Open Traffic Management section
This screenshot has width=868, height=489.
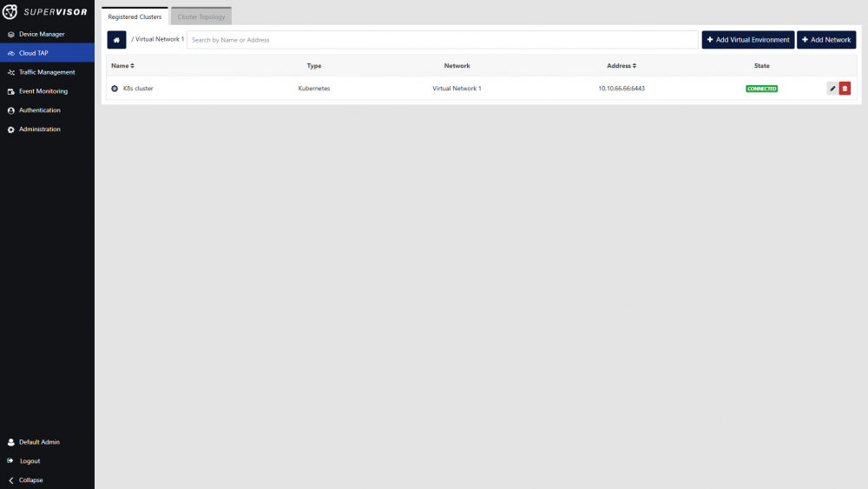click(x=47, y=72)
